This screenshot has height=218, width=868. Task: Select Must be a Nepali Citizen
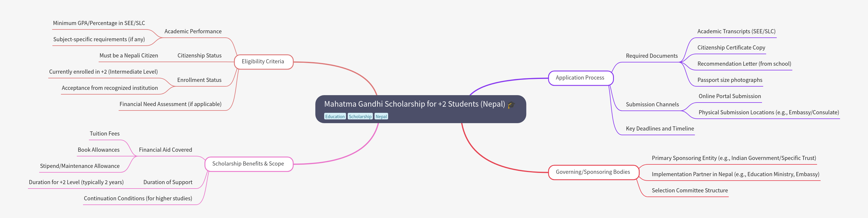click(x=128, y=56)
